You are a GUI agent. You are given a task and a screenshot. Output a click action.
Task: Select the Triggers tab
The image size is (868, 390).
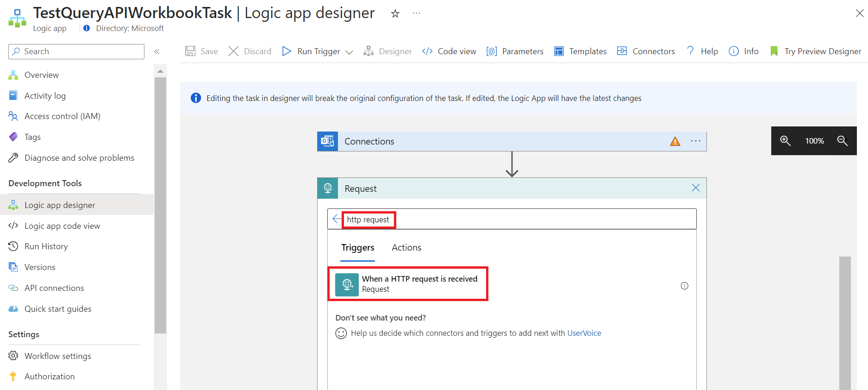[357, 247]
